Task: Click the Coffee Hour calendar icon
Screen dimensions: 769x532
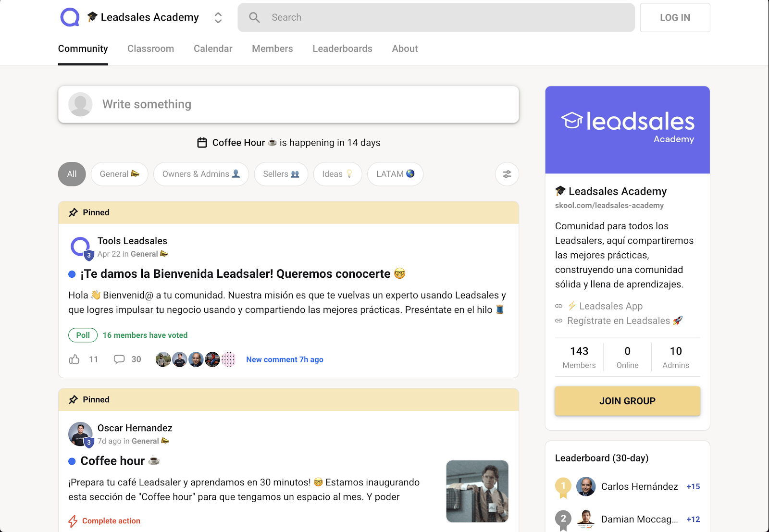Action: pos(202,143)
